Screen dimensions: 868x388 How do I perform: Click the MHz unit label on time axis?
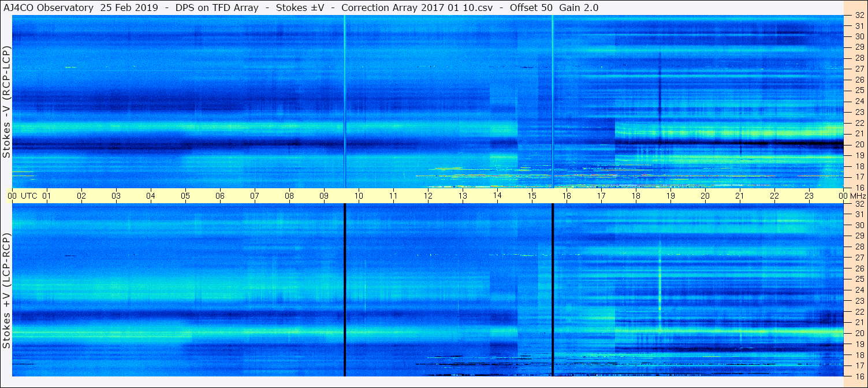[x=858, y=196]
